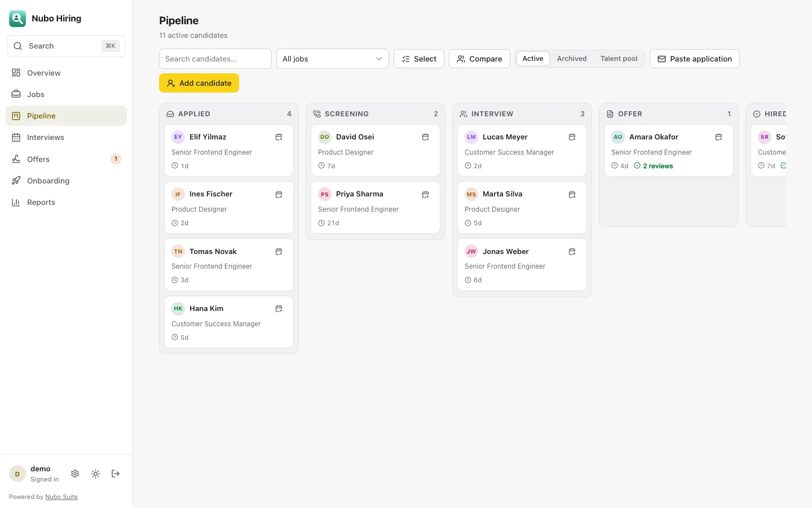Switch to the Archived candidates view
This screenshot has height=508, width=812.
[572, 59]
